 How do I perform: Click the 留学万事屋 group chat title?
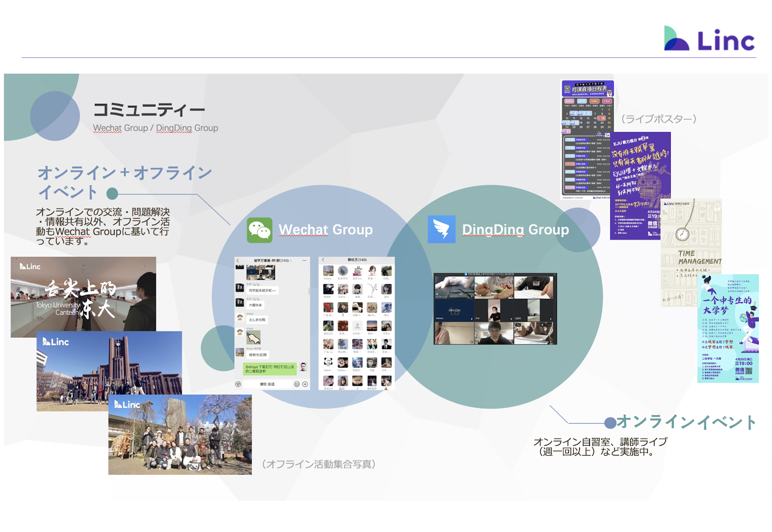271,261
